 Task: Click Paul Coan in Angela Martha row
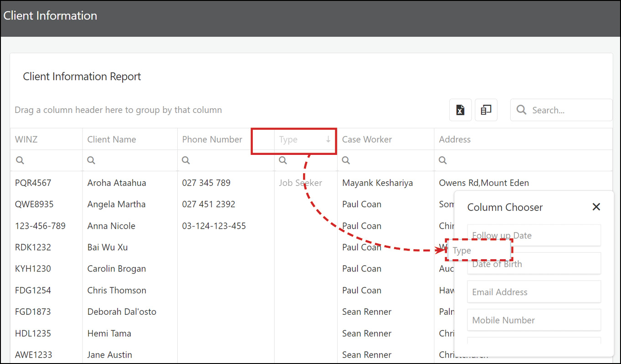click(362, 204)
